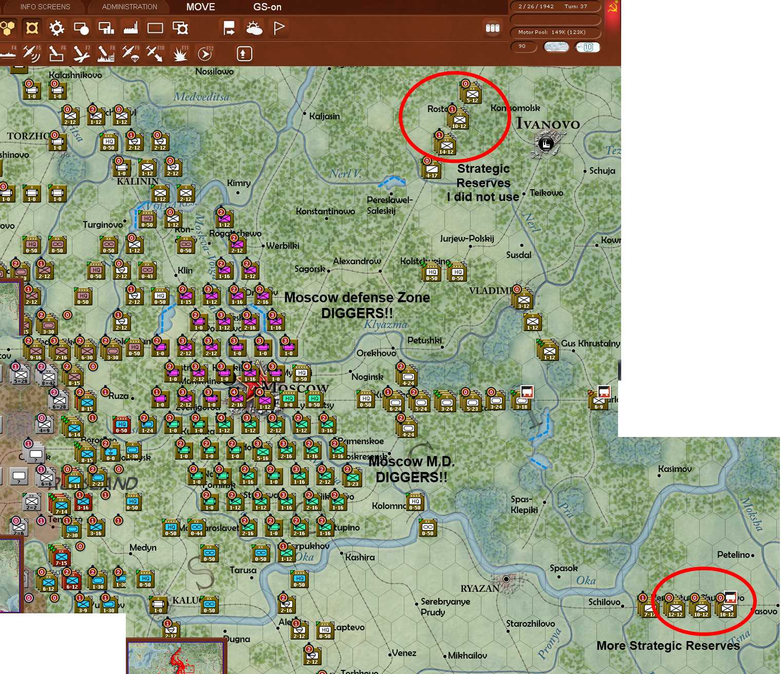Click the rectangle-with-unit-symbol toolbar icon
This screenshot has height=674, width=784.
click(180, 28)
